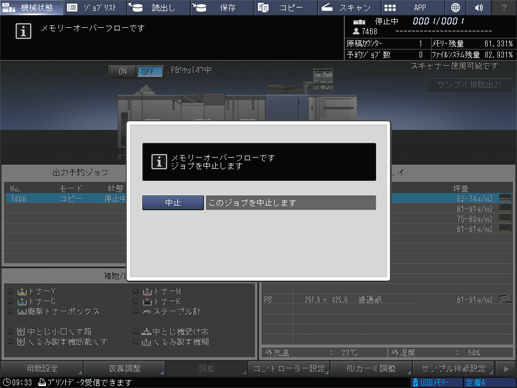Click the 中止 button in the dialog
The height and width of the screenshot is (388, 517).
coord(173,203)
